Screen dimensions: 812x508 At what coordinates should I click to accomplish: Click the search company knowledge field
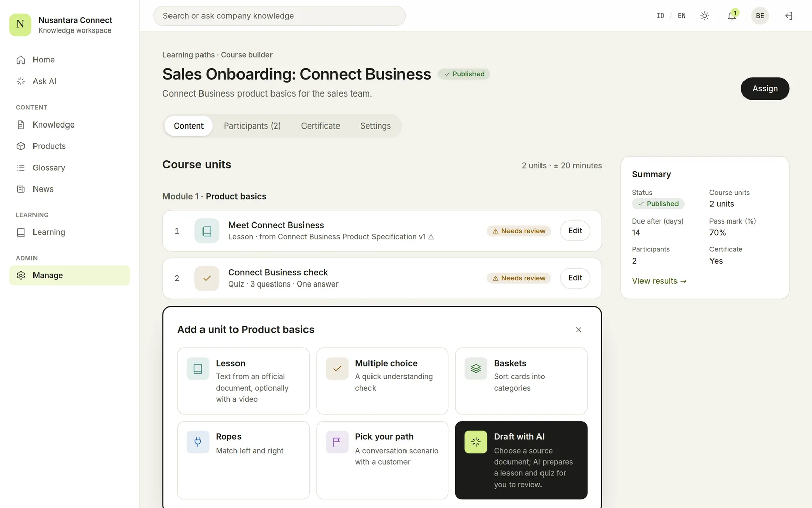[x=280, y=16]
